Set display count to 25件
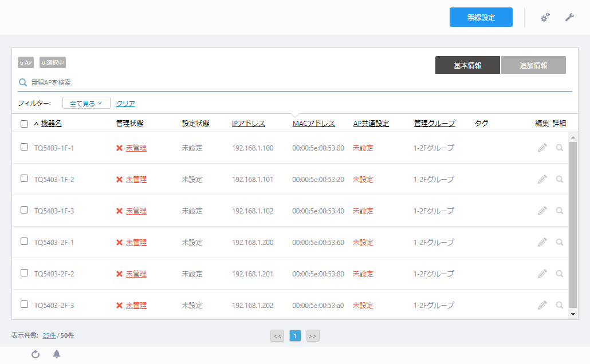The image size is (590, 364). (49, 335)
